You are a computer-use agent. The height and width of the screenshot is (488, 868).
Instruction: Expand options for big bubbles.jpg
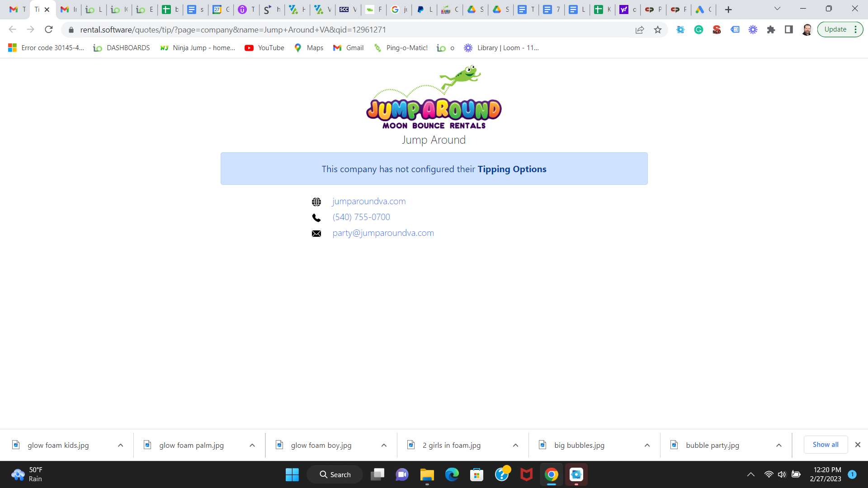tap(647, 445)
